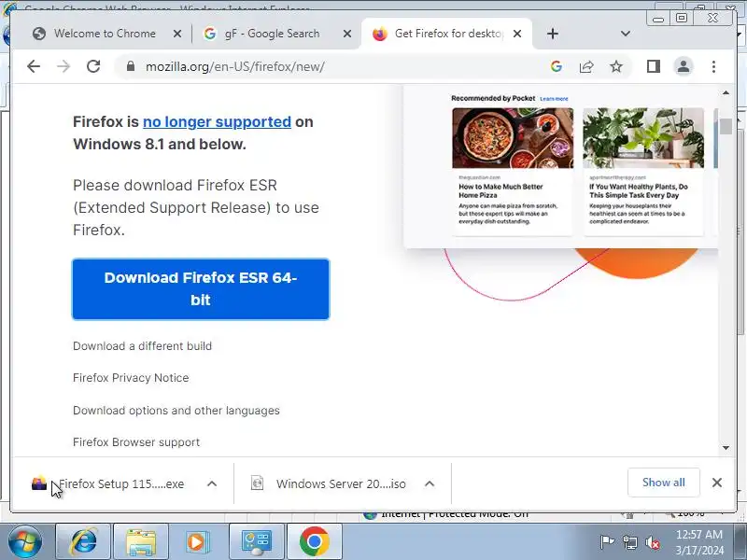Open a new tab with the plus button

pos(553,34)
